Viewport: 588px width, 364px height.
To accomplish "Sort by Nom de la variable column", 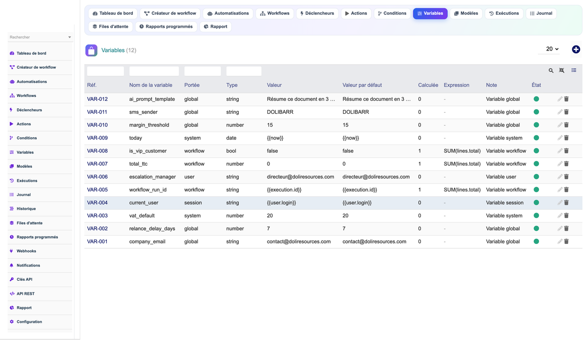I will [x=151, y=85].
